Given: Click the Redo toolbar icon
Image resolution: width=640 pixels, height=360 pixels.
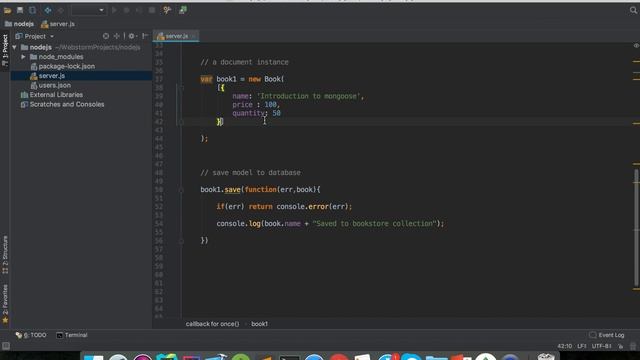Looking at the screenshot, I should 60,10.
